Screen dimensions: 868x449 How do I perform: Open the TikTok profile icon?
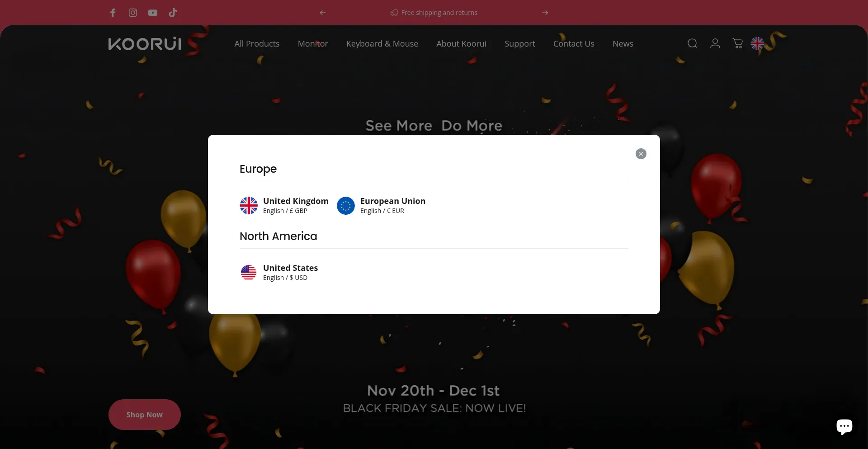point(173,13)
